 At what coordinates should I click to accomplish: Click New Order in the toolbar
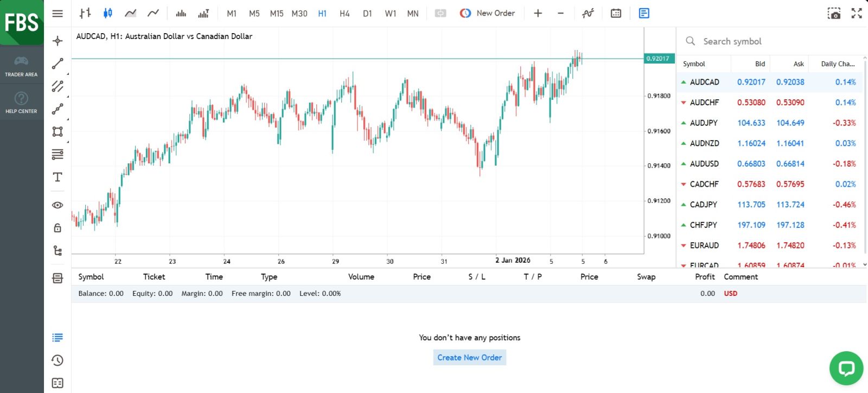click(488, 13)
